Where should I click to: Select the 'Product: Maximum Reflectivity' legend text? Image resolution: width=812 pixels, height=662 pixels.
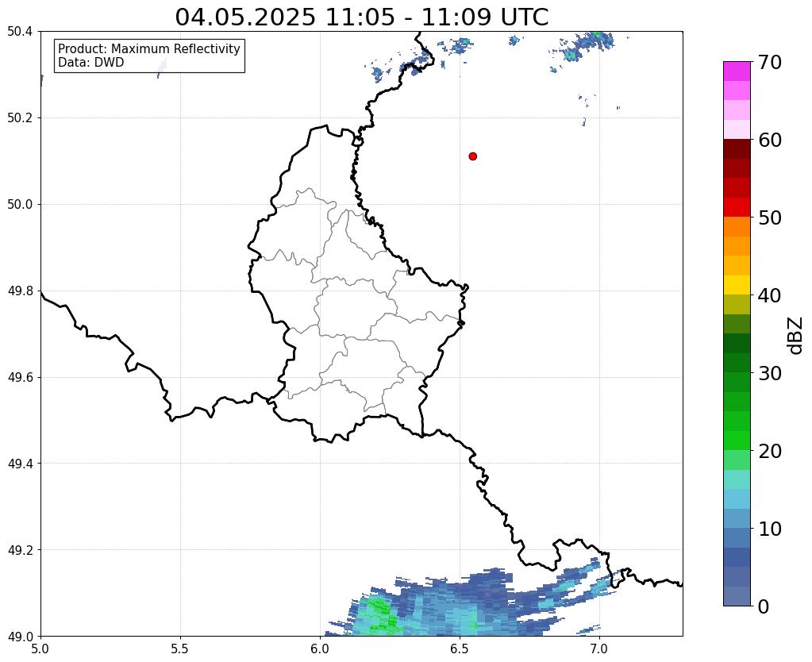[x=149, y=48]
